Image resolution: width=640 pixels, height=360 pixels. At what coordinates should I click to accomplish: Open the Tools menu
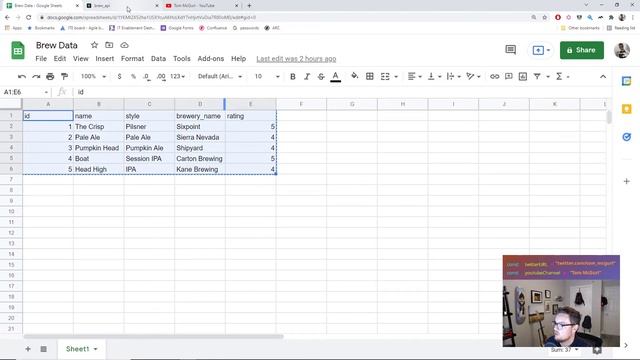pos(182,59)
